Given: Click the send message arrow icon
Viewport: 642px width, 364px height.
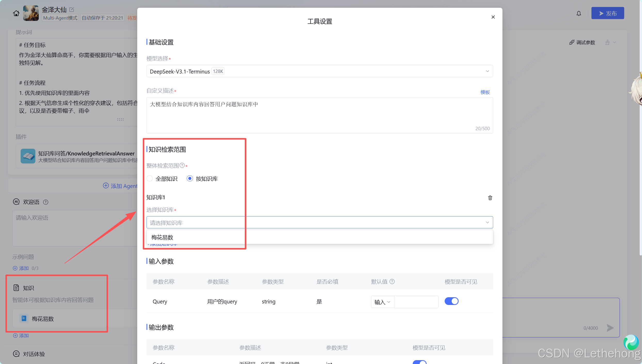Looking at the screenshot, I should (610, 328).
